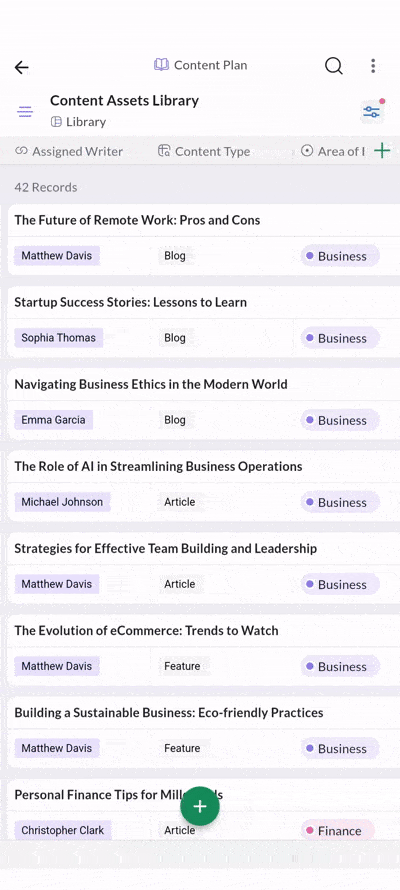
Task: Open the hamburger views menu
Action: click(x=25, y=111)
